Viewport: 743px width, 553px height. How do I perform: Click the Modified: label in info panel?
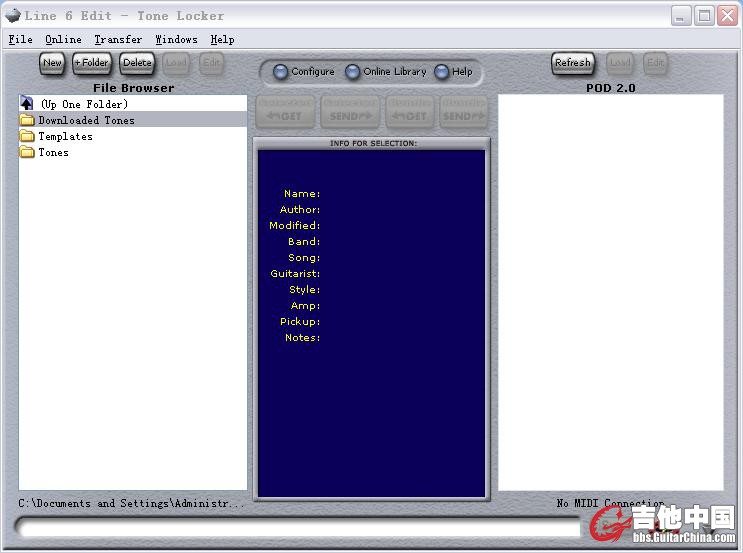[294, 226]
